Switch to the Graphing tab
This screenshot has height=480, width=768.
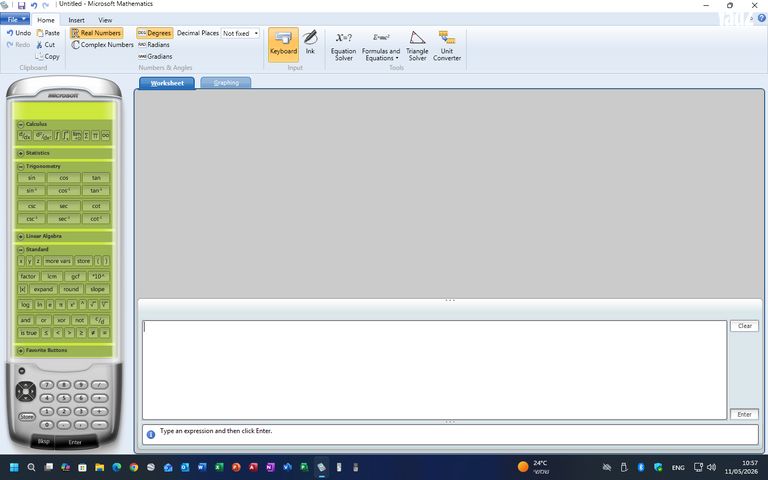coord(226,83)
